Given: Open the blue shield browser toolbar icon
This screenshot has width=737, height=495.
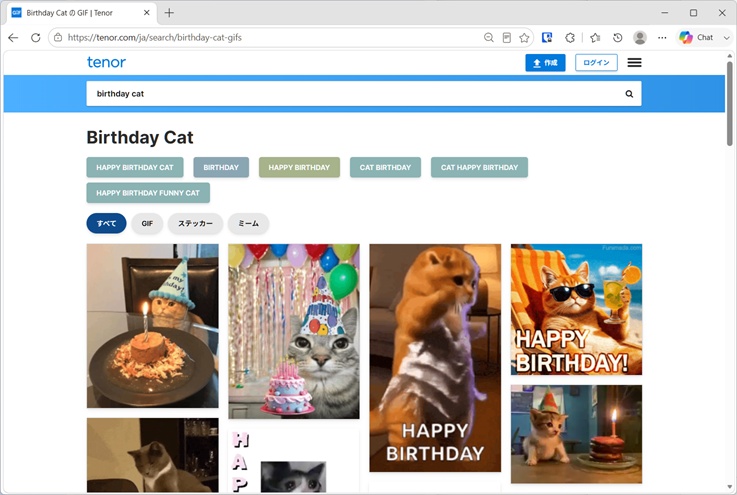Looking at the screenshot, I should (547, 38).
